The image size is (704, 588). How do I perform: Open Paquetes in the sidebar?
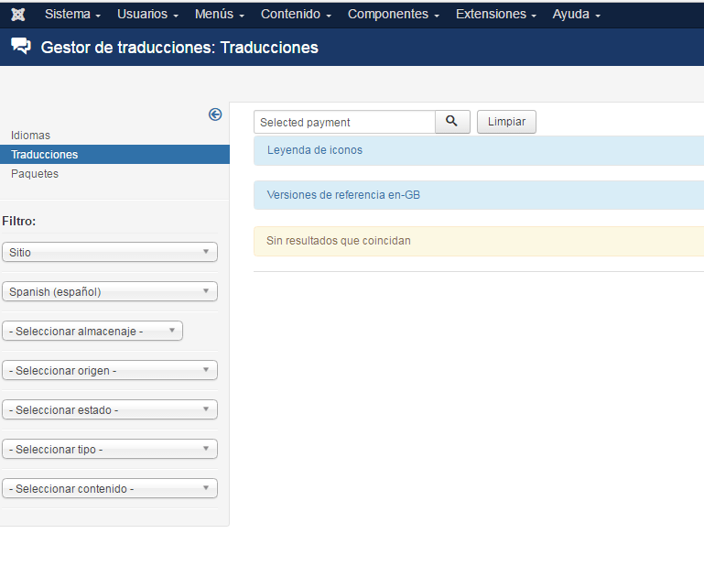(x=35, y=174)
